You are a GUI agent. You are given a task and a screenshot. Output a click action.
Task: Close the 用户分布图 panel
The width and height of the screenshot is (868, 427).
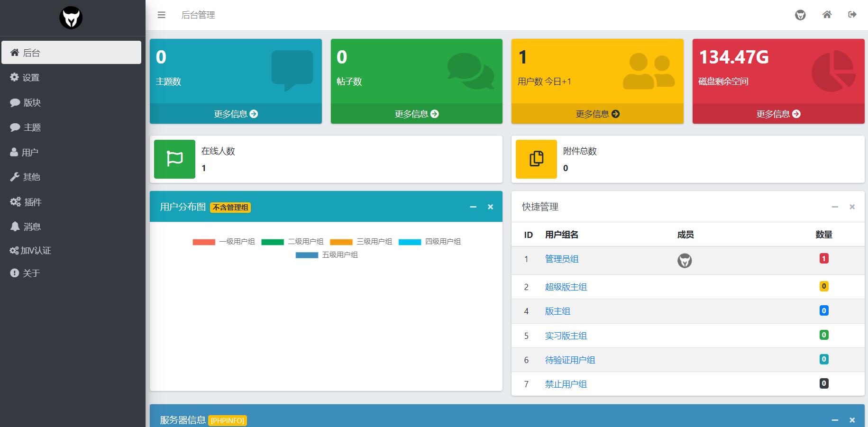pos(490,207)
